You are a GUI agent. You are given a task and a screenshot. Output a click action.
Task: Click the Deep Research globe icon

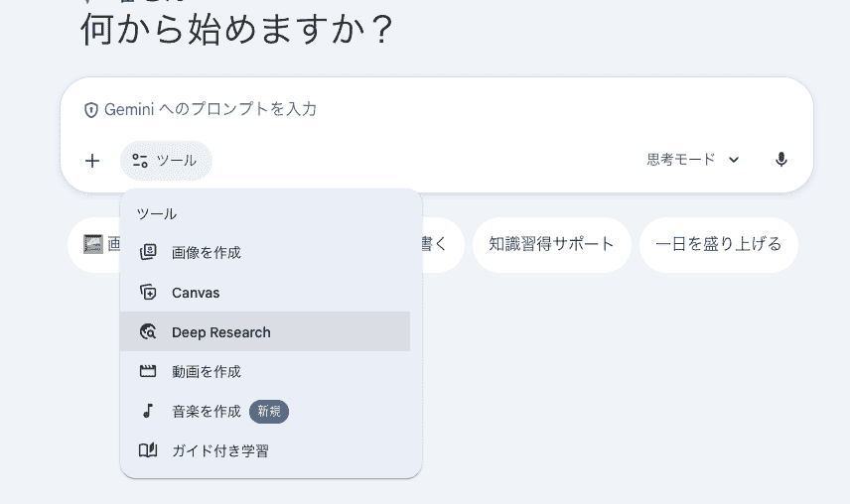click(148, 331)
